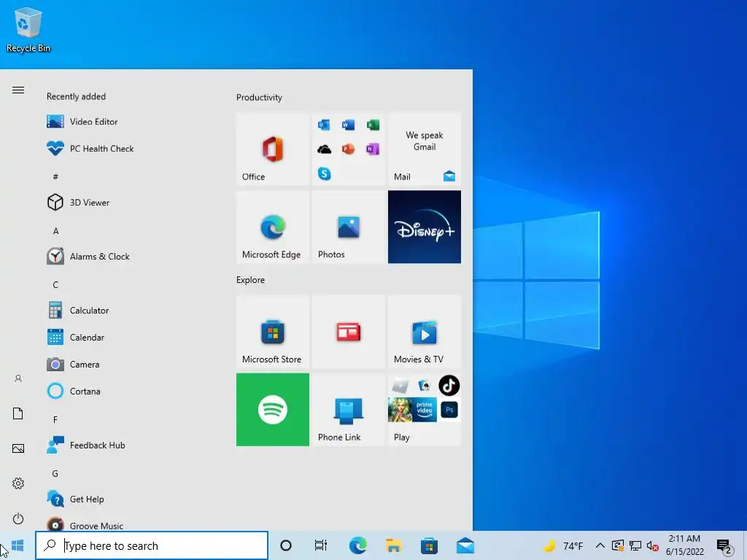747x560 pixels.
Task: Open Pictures from Start sidebar
Action: click(18, 448)
